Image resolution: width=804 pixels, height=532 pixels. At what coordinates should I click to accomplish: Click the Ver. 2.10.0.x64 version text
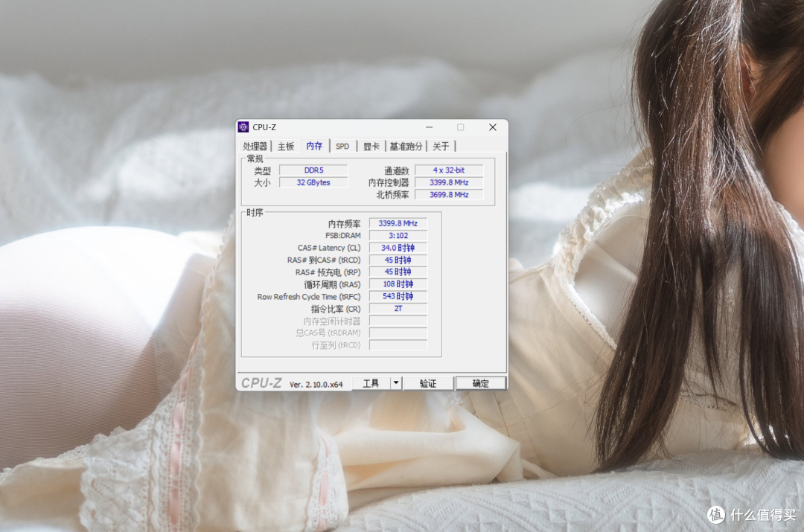click(316, 385)
